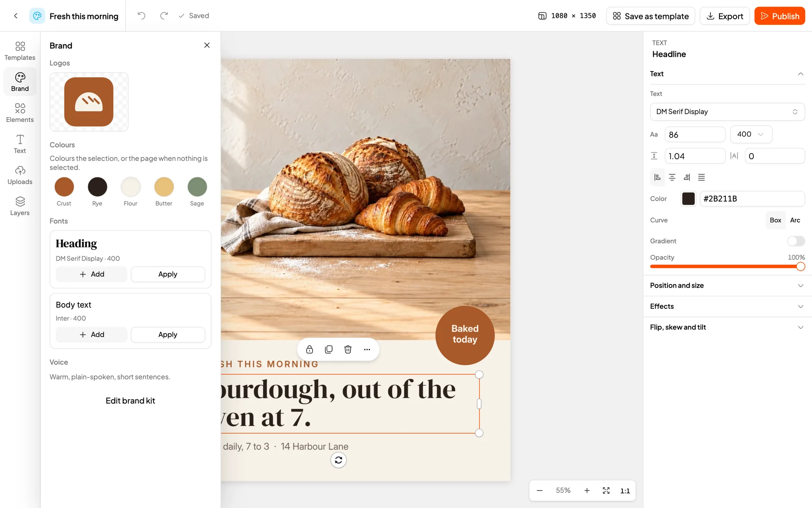The image size is (812, 508).
Task: Align text center
Action: point(672,177)
